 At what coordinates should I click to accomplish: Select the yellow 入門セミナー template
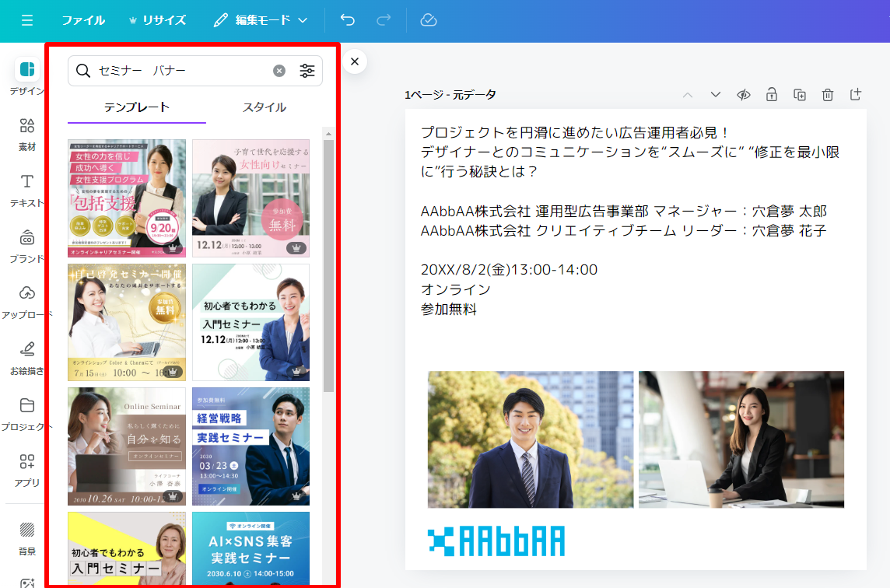(127, 548)
